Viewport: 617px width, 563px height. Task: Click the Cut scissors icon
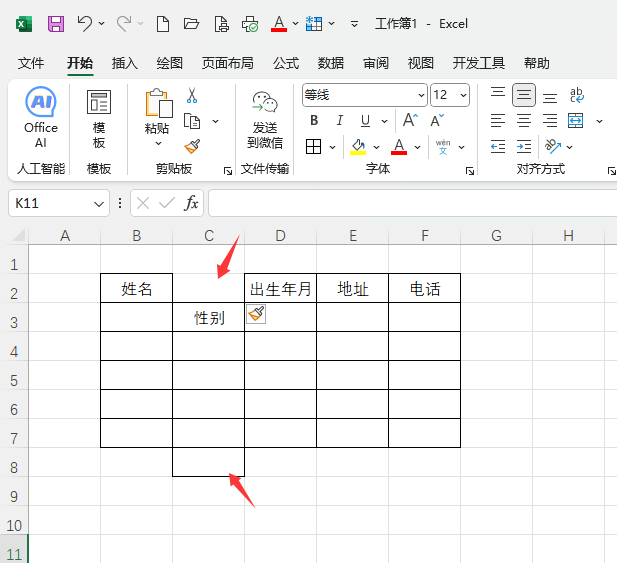tap(192, 95)
